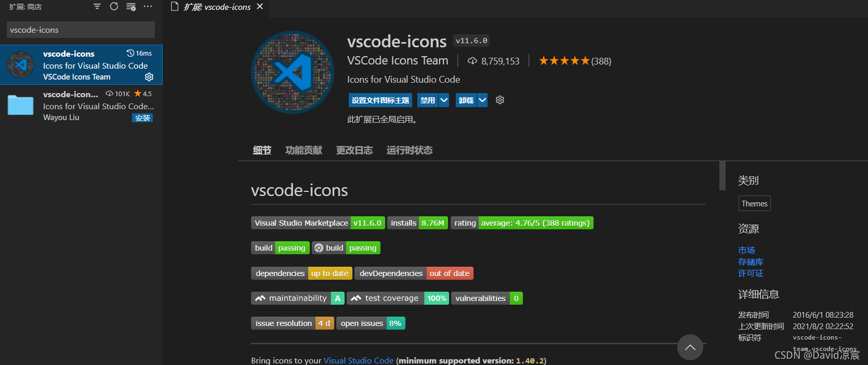Viewport: 868px width, 365px height.
Task: Click the large vscode-icons logo
Action: point(293,72)
